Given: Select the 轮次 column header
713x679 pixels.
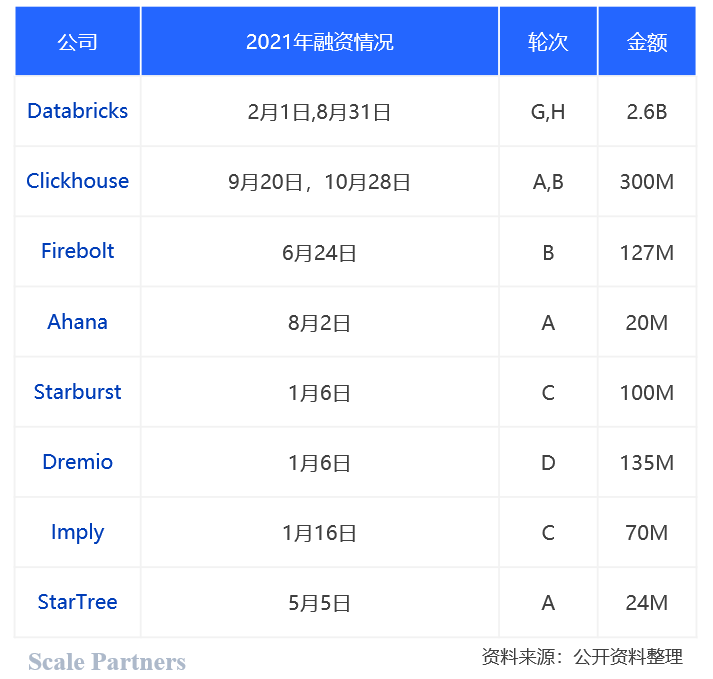Looking at the screenshot, I should (548, 42).
